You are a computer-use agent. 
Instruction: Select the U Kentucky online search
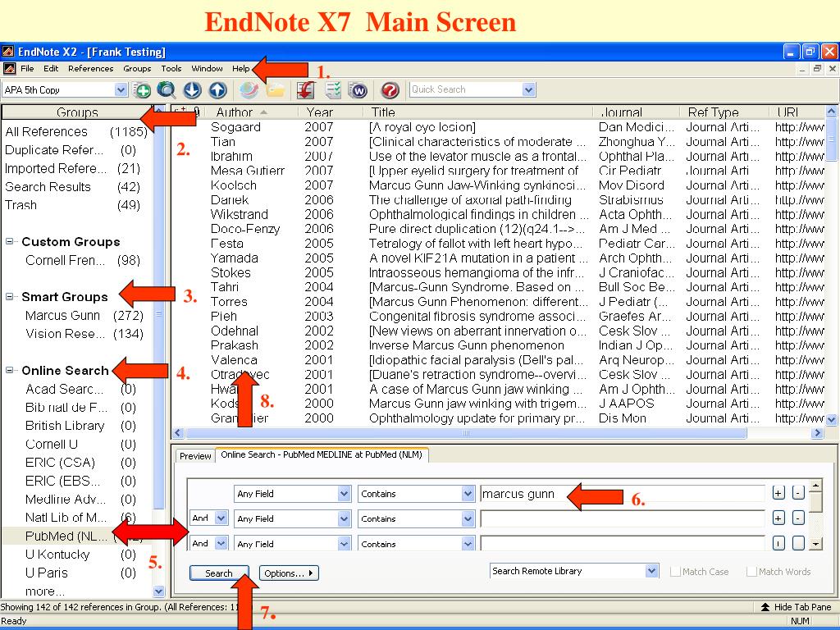[80, 555]
